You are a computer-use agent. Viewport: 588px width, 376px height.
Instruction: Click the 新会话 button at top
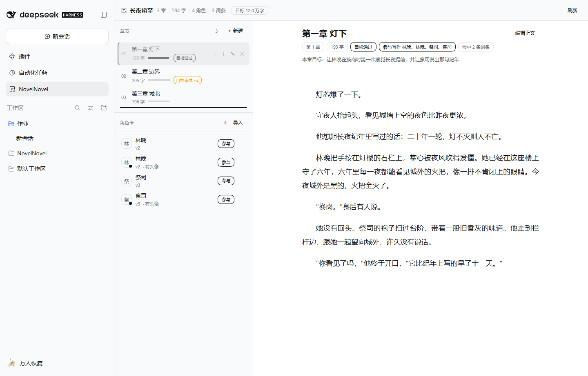coord(57,36)
